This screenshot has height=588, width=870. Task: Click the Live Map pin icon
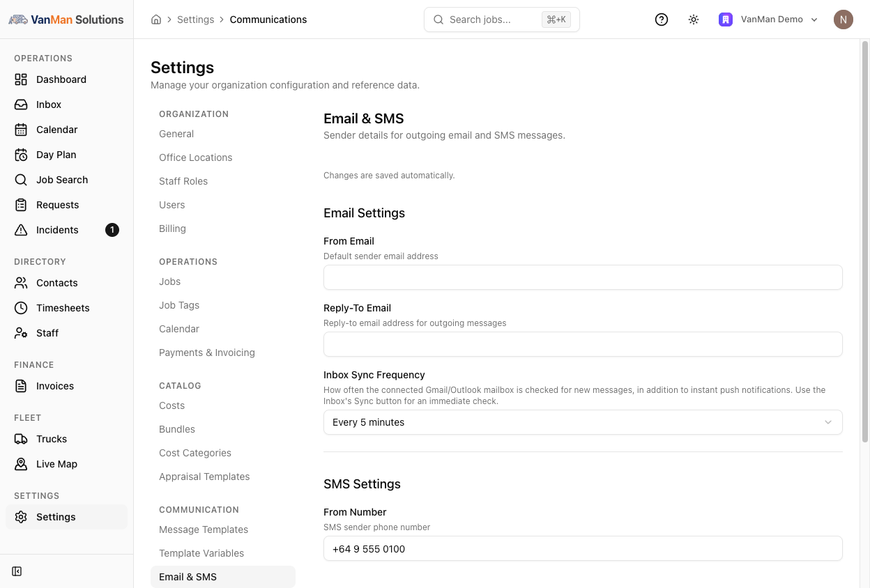21,464
